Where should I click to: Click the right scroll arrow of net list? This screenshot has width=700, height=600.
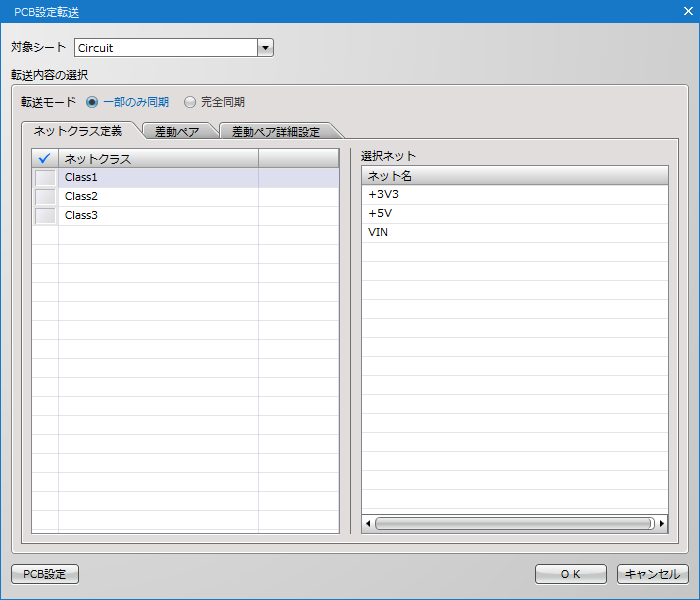tap(662, 523)
